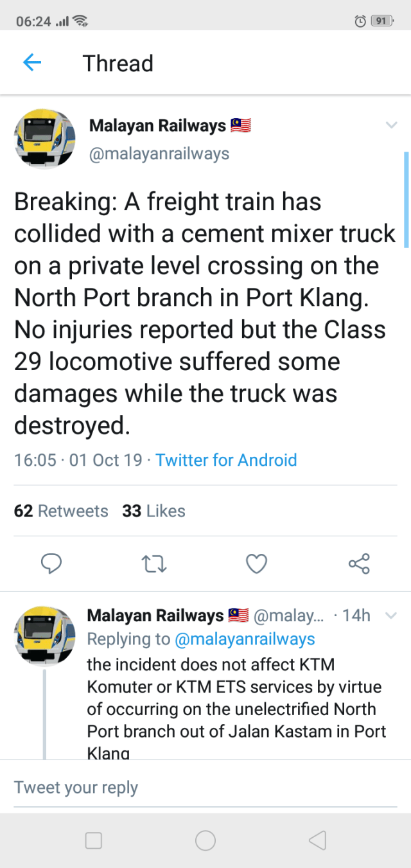Tap the back arrow in Thread header
This screenshot has width=411, height=868.
[32, 63]
